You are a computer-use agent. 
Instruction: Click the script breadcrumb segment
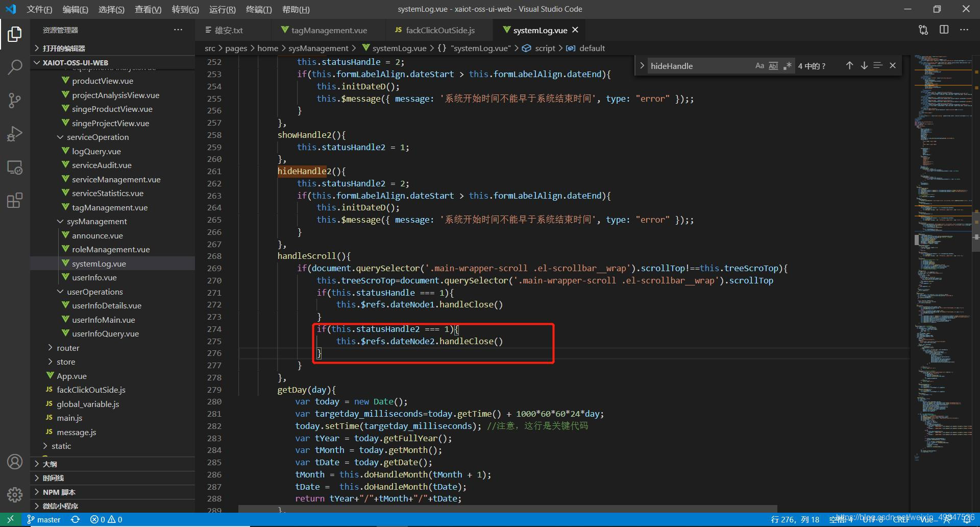[545, 48]
